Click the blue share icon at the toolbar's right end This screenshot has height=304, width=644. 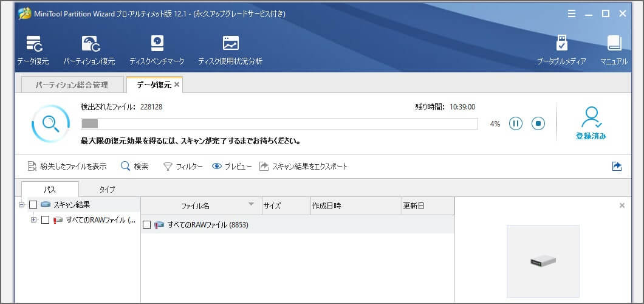617,167
